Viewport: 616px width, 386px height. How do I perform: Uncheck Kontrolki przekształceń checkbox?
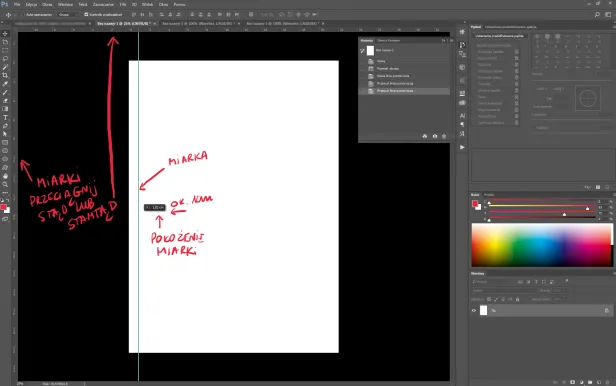[x=86, y=15]
